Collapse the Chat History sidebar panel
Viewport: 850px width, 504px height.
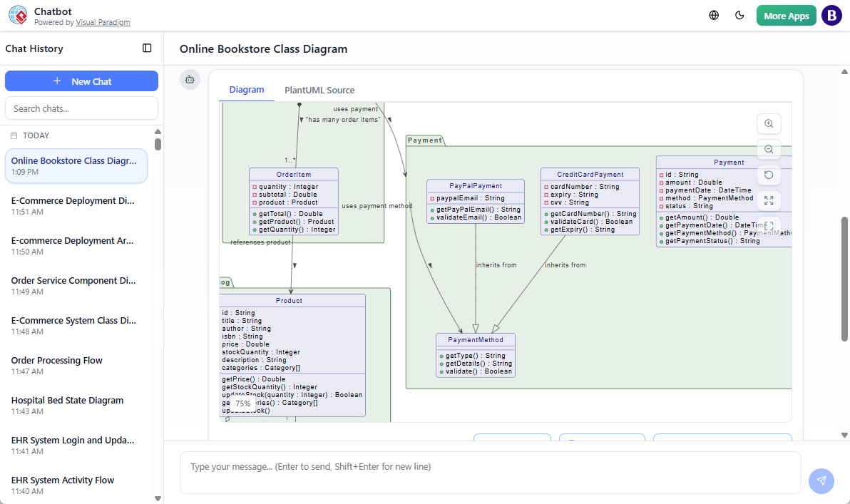pyautogui.click(x=147, y=48)
